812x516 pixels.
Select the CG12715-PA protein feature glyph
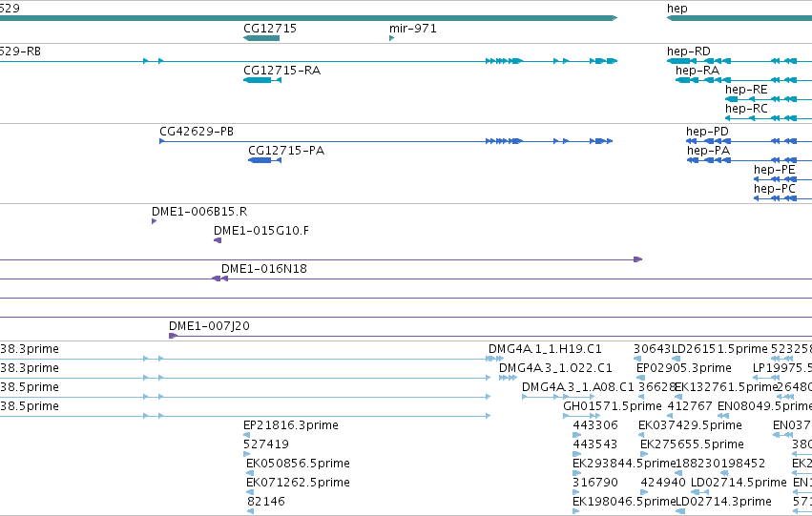click(x=264, y=160)
